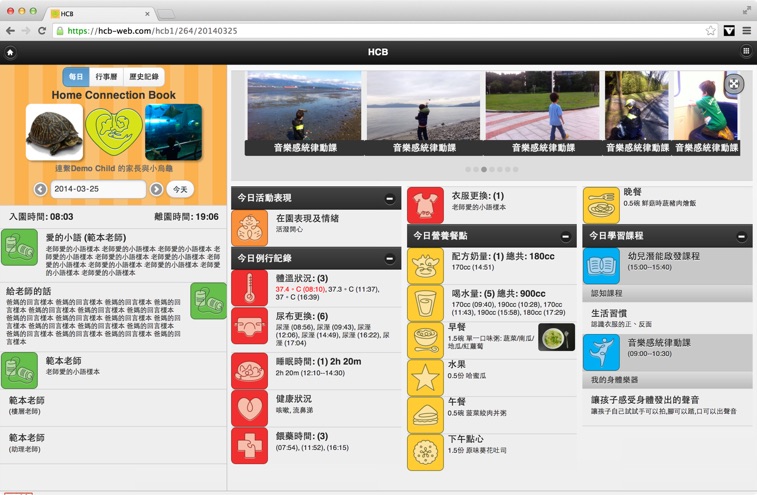Expand photo gallery to fullscreen
The image size is (757, 495).
click(x=734, y=84)
